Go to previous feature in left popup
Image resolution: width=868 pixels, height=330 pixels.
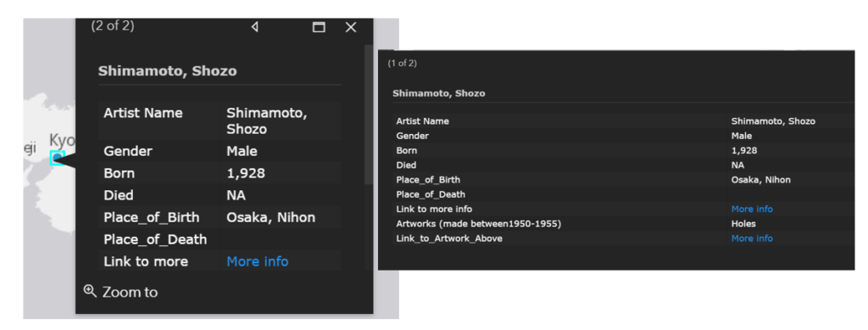tap(254, 27)
